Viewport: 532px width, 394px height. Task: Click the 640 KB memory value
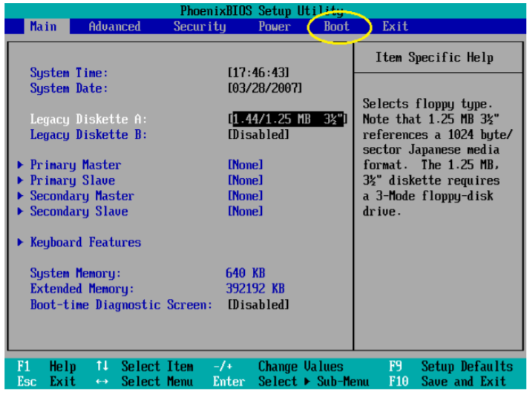[x=246, y=273]
